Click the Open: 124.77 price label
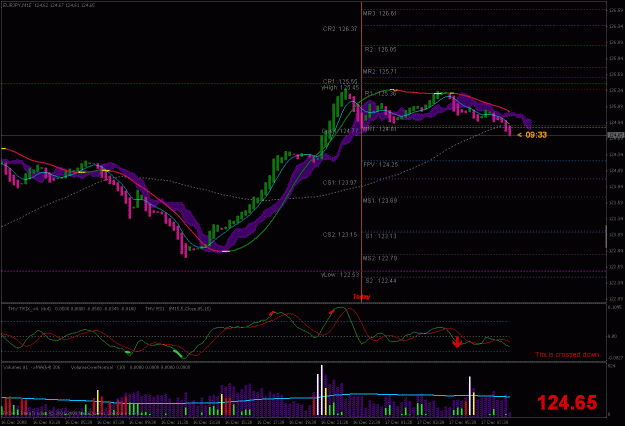 click(340, 131)
